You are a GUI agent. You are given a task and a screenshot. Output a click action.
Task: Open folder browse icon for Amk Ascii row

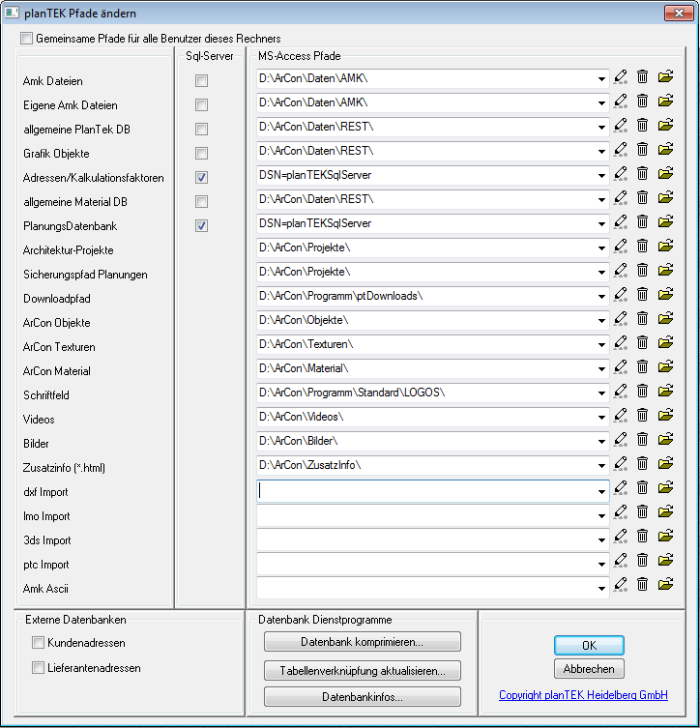[x=665, y=584]
